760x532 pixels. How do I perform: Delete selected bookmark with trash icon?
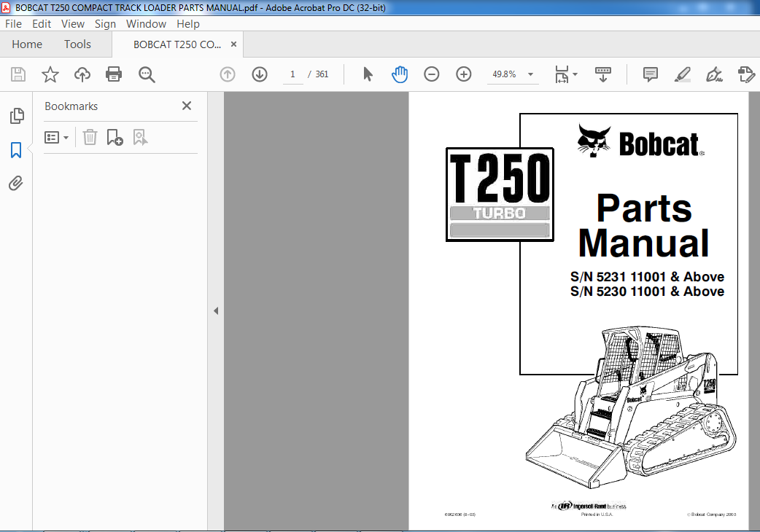[90, 138]
